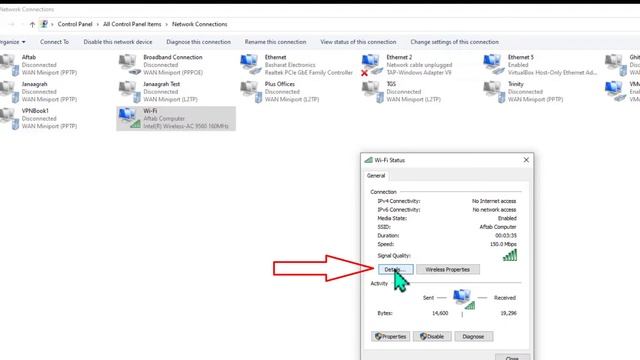Select the Wi-Fi adapter icon
Viewport: 640px width, 360px height.
pyautogui.click(x=129, y=119)
